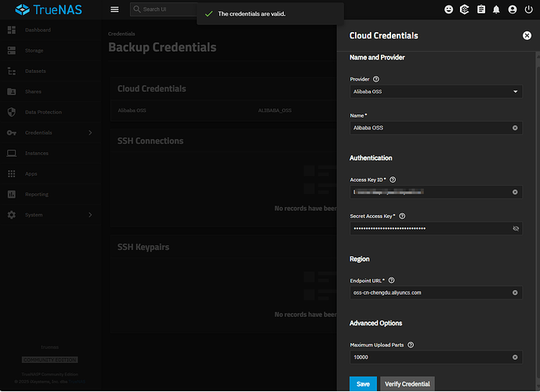The height and width of the screenshot is (392, 540).
Task: Show help for Secret Access Key
Action: (402, 216)
